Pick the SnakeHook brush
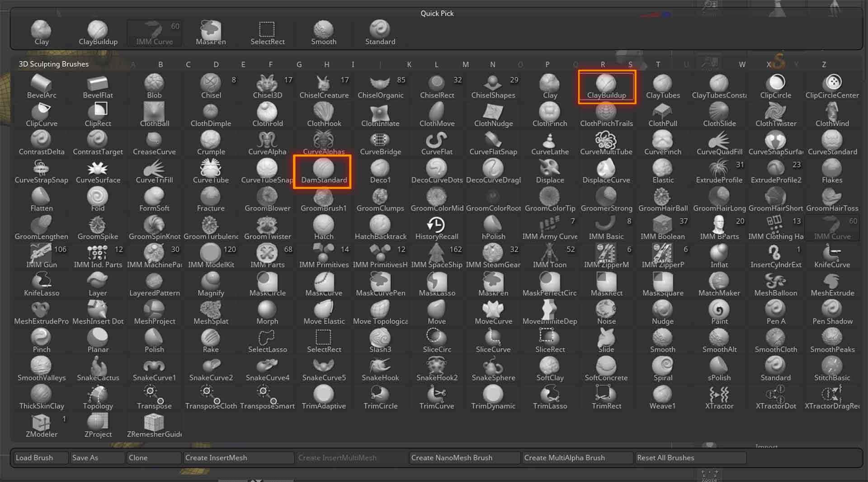This screenshot has height=482, width=868. 380,369
